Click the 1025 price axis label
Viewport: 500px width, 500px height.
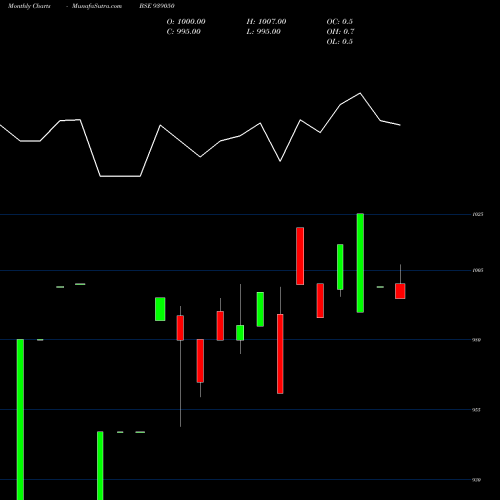478,214
